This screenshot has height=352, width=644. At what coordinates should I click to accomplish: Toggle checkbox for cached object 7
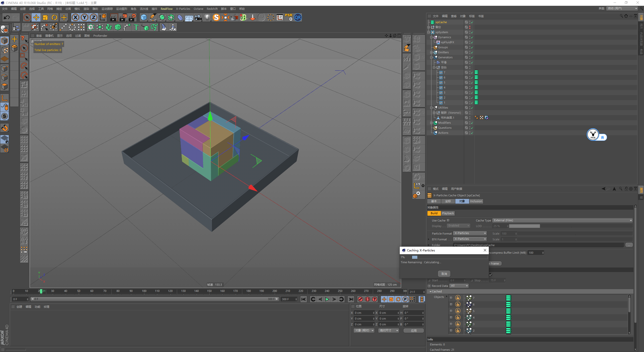(x=451, y=298)
